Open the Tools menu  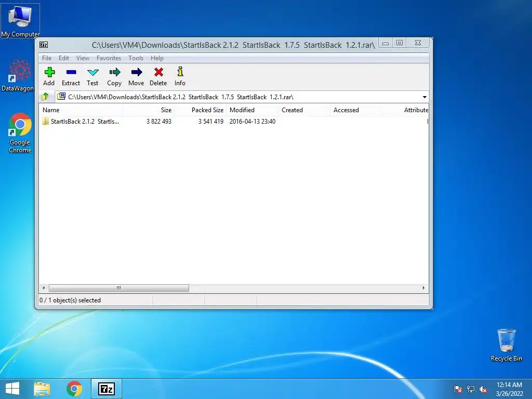pos(136,58)
